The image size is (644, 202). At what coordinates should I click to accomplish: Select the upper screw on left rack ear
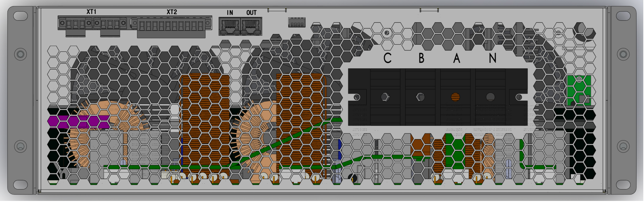[20, 54]
